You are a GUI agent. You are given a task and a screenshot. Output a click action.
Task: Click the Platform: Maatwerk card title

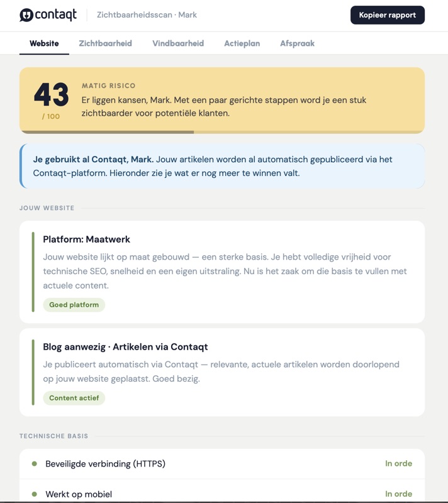click(x=87, y=239)
